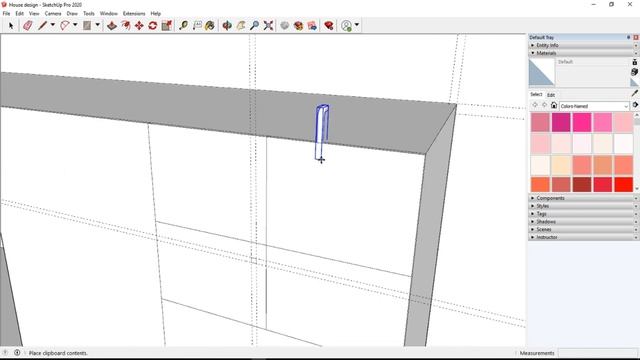Activate the Rotate tool

click(153, 25)
